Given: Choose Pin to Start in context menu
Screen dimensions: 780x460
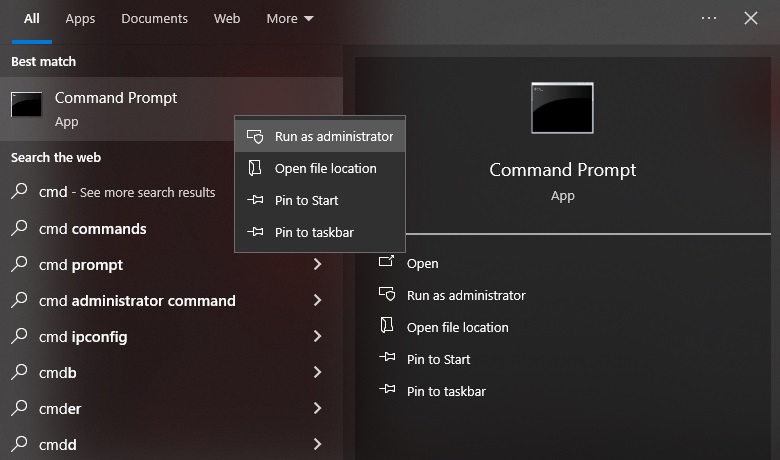Looking at the screenshot, I should tap(320, 200).
